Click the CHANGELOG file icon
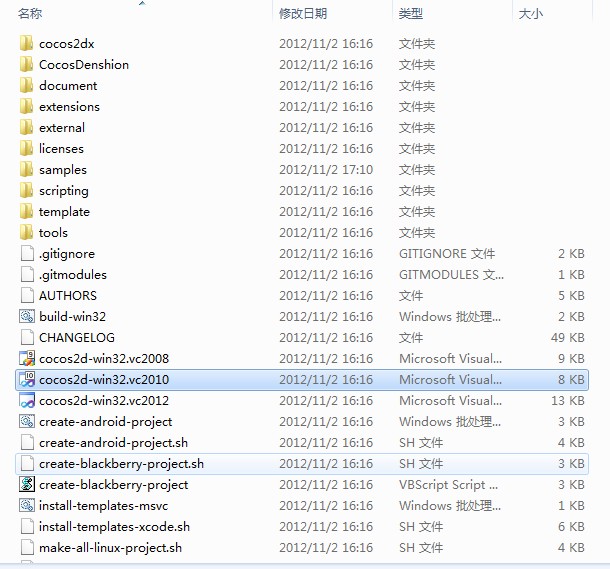 pos(27,337)
